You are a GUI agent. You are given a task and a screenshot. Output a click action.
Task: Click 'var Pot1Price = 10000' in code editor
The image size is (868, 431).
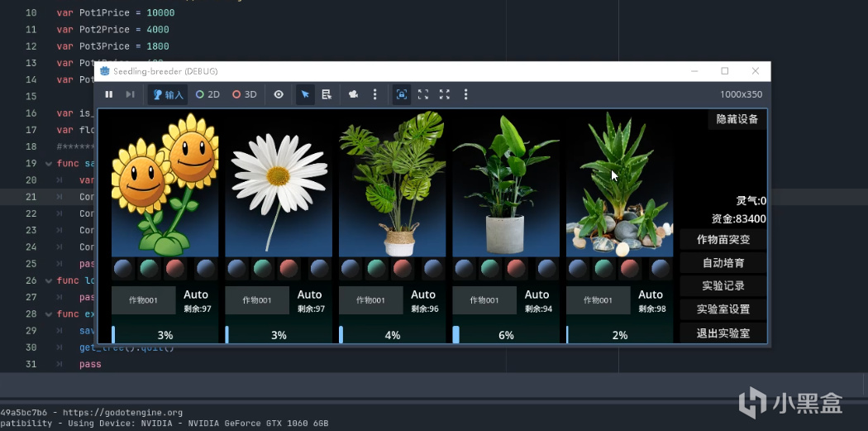pyautogui.click(x=116, y=12)
